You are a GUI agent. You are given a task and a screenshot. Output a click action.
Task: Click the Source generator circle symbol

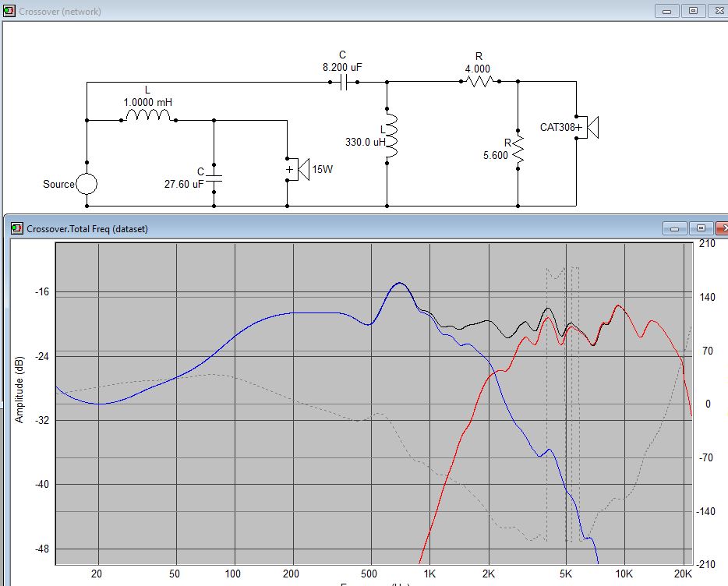[x=86, y=185]
